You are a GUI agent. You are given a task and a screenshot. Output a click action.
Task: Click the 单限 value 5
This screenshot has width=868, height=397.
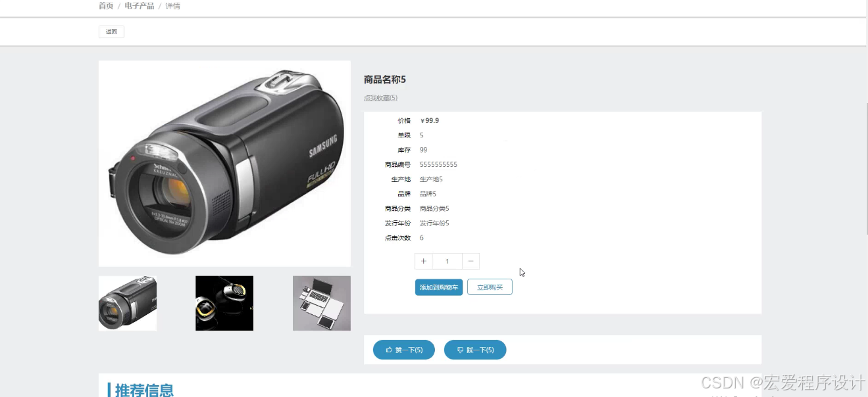pos(422,135)
